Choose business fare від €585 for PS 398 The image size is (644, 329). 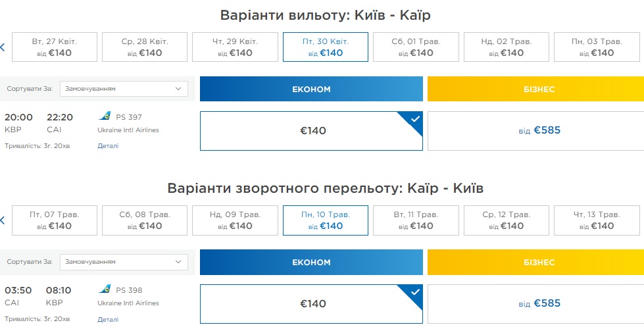535,304
